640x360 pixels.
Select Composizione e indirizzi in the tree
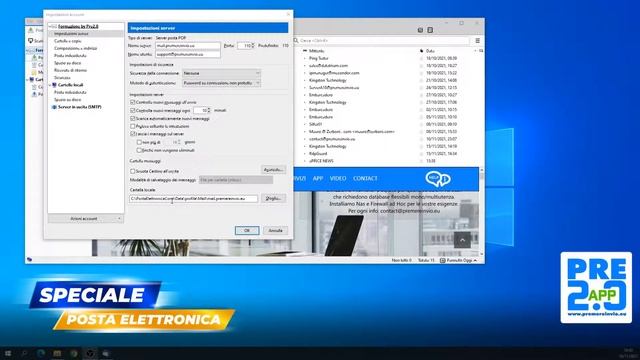point(76,48)
